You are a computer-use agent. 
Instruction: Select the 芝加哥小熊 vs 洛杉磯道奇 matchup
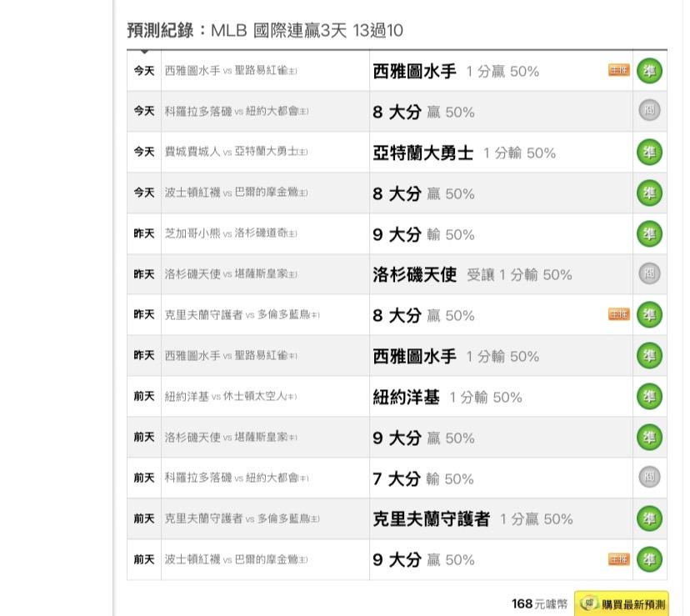pyautogui.click(x=231, y=233)
